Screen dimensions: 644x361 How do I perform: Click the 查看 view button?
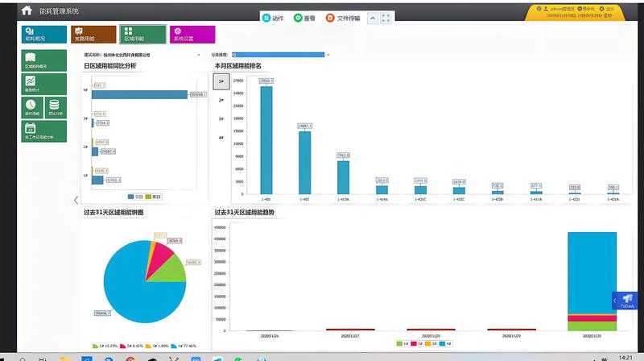pos(304,18)
